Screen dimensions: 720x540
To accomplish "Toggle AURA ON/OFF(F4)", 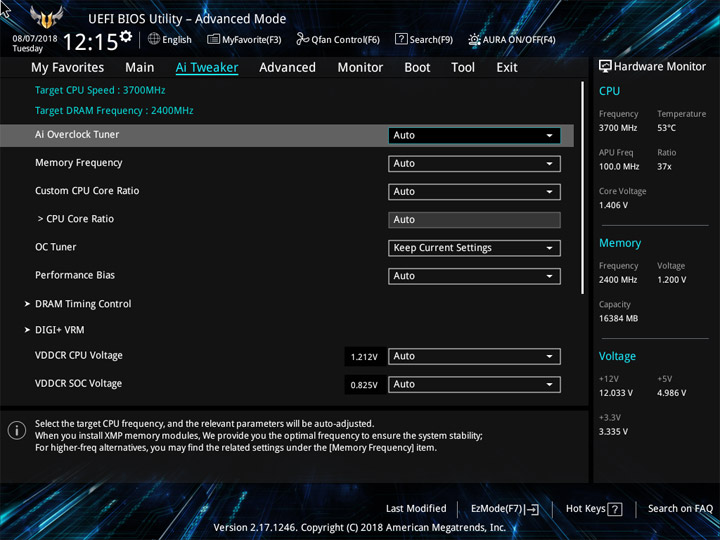I will 512,39.
